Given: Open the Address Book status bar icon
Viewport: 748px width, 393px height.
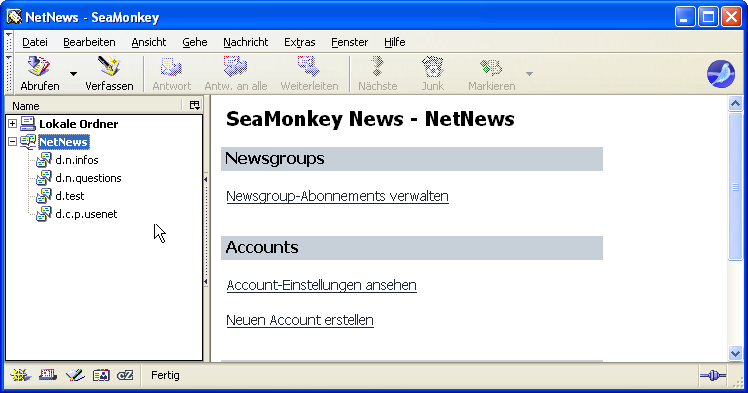Looking at the screenshot, I should (101, 375).
